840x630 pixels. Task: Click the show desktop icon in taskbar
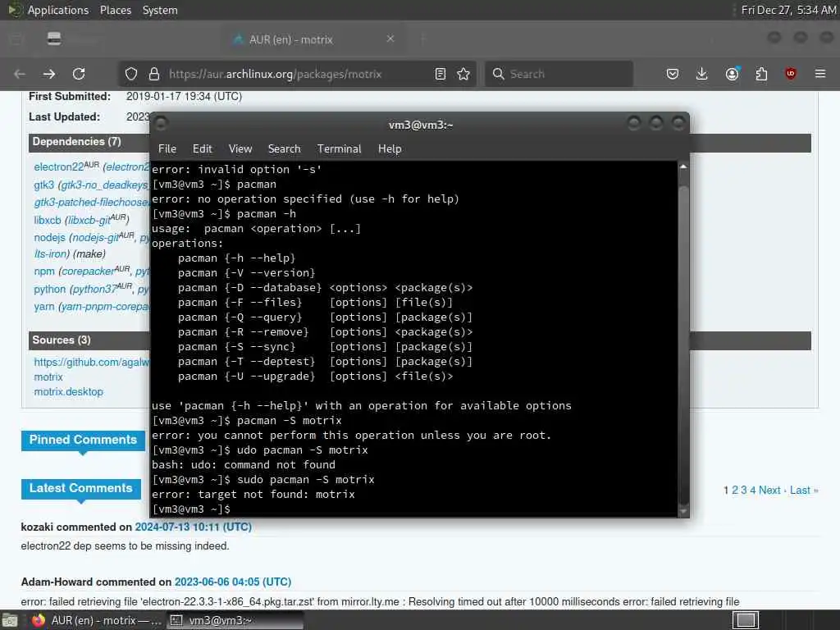(x=10, y=620)
